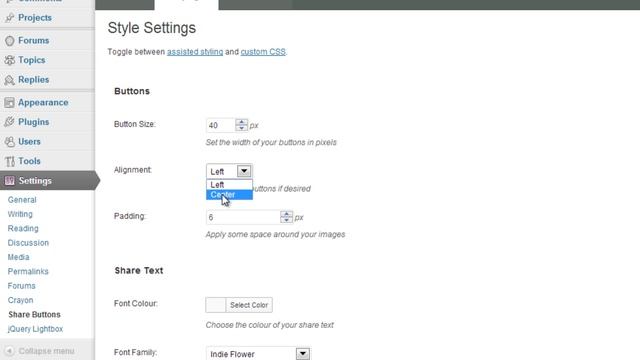This screenshot has width=640, height=360.
Task: Open General settings submenu
Action: tap(22, 200)
